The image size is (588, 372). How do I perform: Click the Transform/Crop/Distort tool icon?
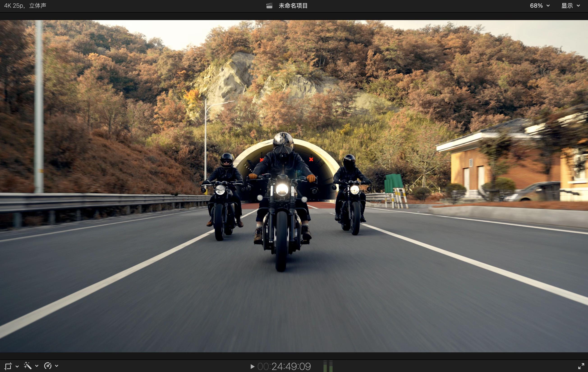tap(8, 366)
